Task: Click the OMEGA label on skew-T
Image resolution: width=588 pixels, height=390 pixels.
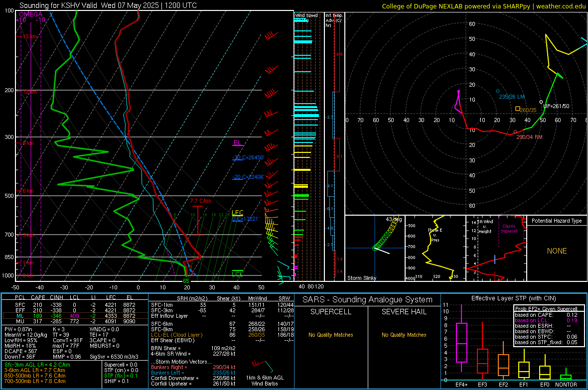Action: (x=31, y=14)
